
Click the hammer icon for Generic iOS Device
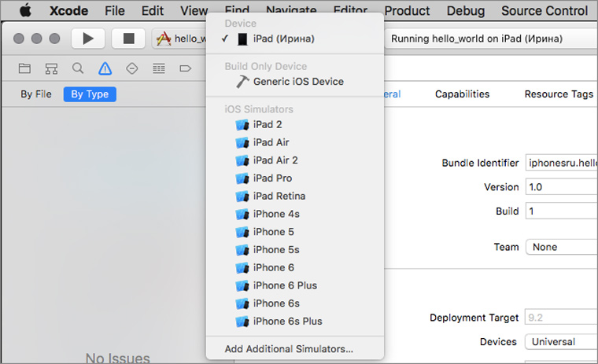click(242, 82)
